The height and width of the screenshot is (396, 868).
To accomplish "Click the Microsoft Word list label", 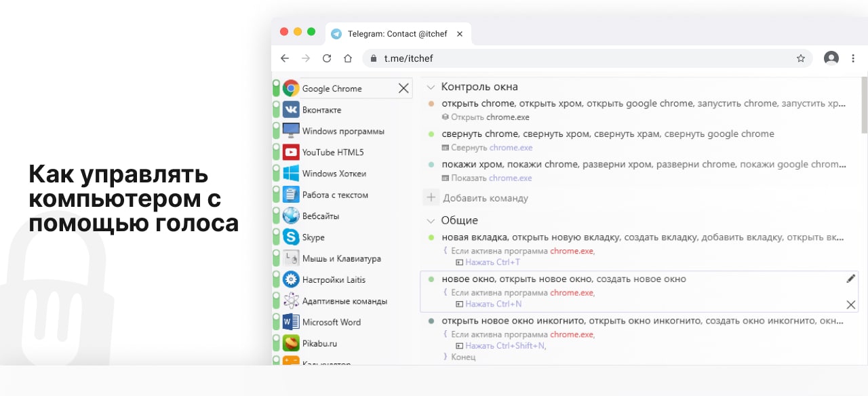I will tap(332, 322).
